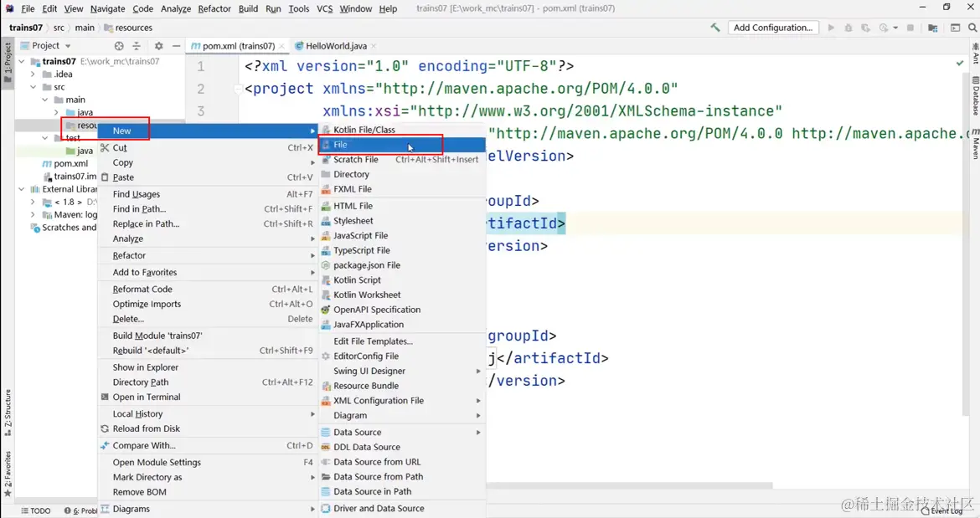Click Paste in the context menu
The width and height of the screenshot is (980, 518).
[x=208, y=178]
